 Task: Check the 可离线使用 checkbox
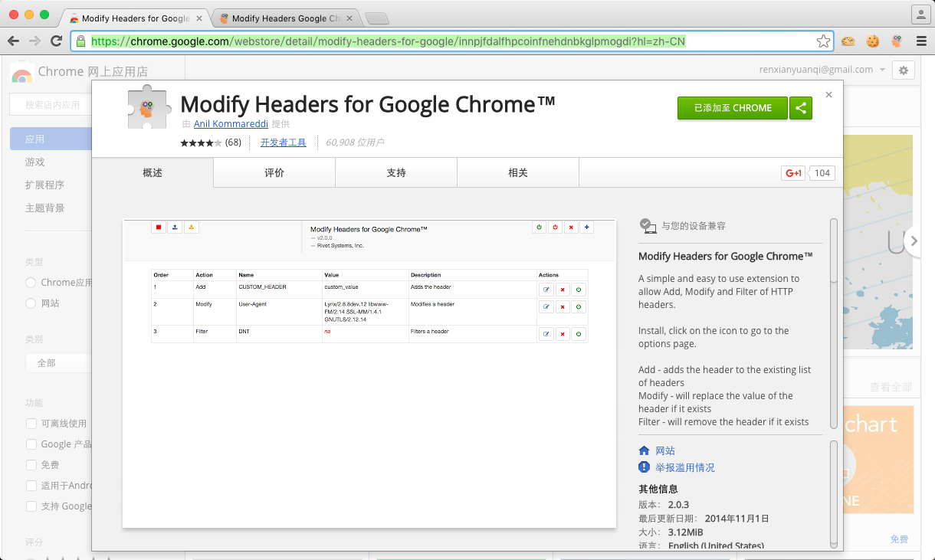pos(31,424)
